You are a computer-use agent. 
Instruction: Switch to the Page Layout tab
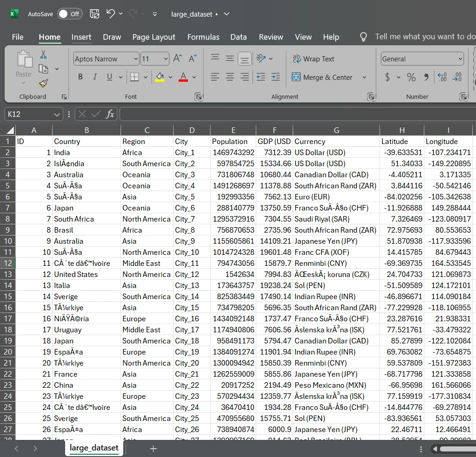(154, 37)
